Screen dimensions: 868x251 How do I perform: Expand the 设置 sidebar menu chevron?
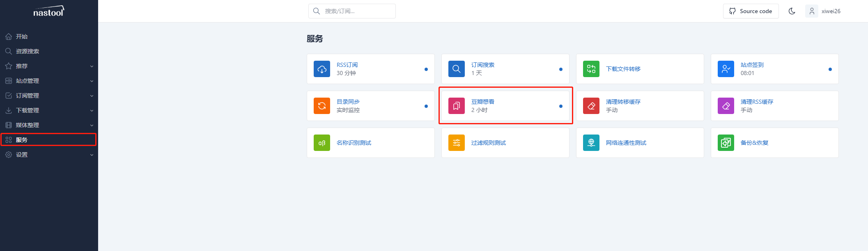pos(92,155)
